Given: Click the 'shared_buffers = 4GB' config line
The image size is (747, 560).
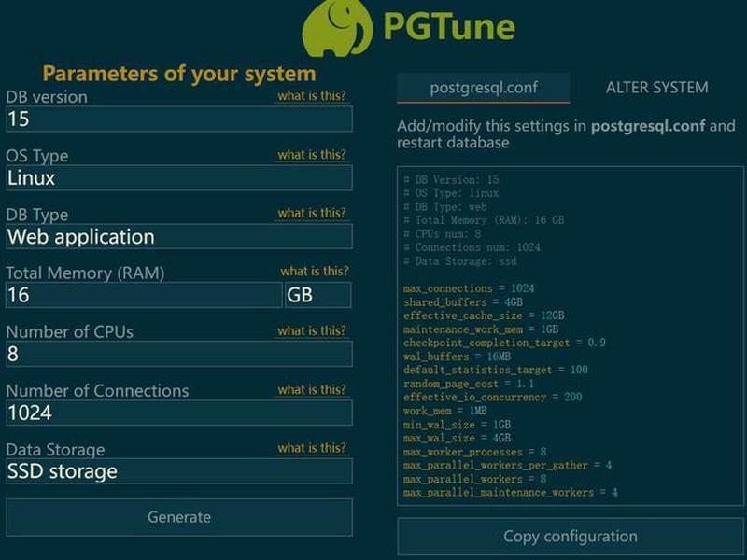Looking at the screenshot, I should (x=463, y=302).
